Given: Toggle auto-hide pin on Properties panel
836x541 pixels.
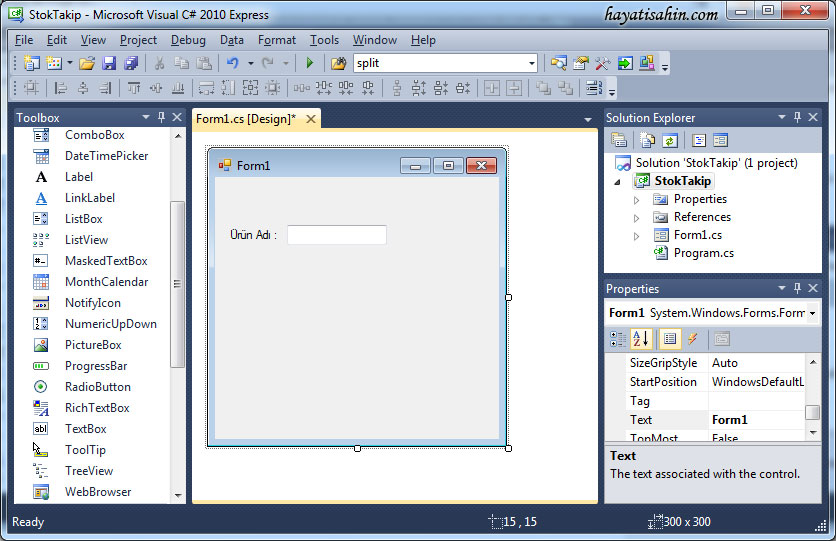Looking at the screenshot, I should [797, 288].
